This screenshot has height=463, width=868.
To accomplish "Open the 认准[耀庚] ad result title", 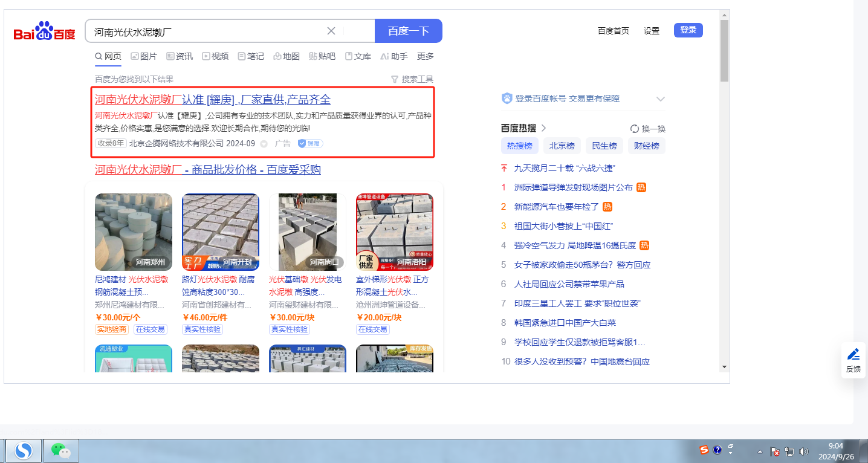I will pyautogui.click(x=213, y=100).
